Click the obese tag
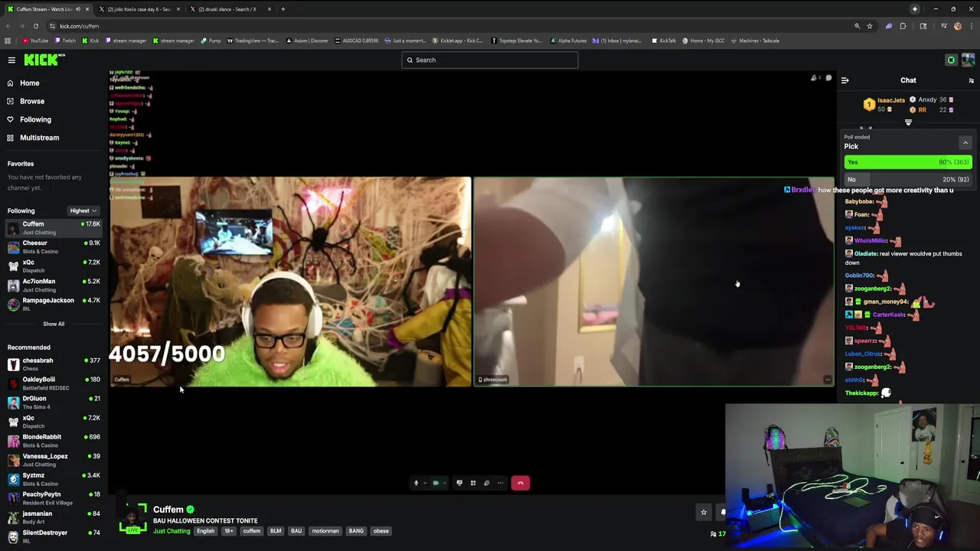Screen dimensions: 980x551 (381, 531)
